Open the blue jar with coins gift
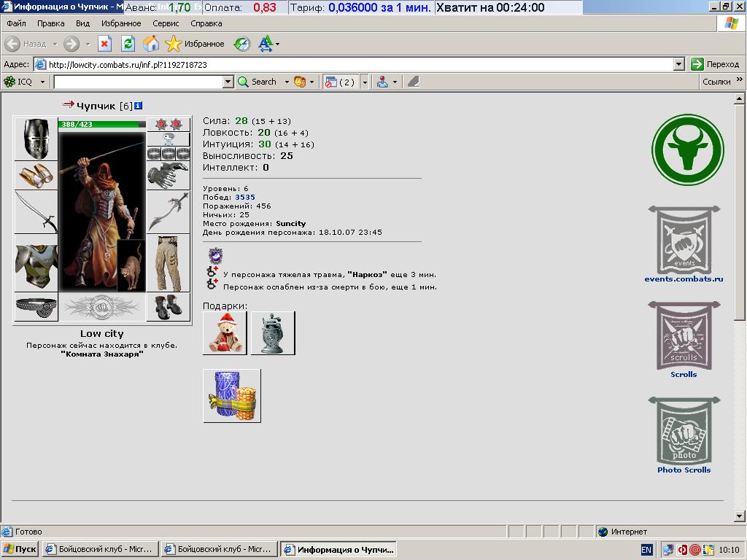Viewport: 747px width, 560px height. pos(232,396)
